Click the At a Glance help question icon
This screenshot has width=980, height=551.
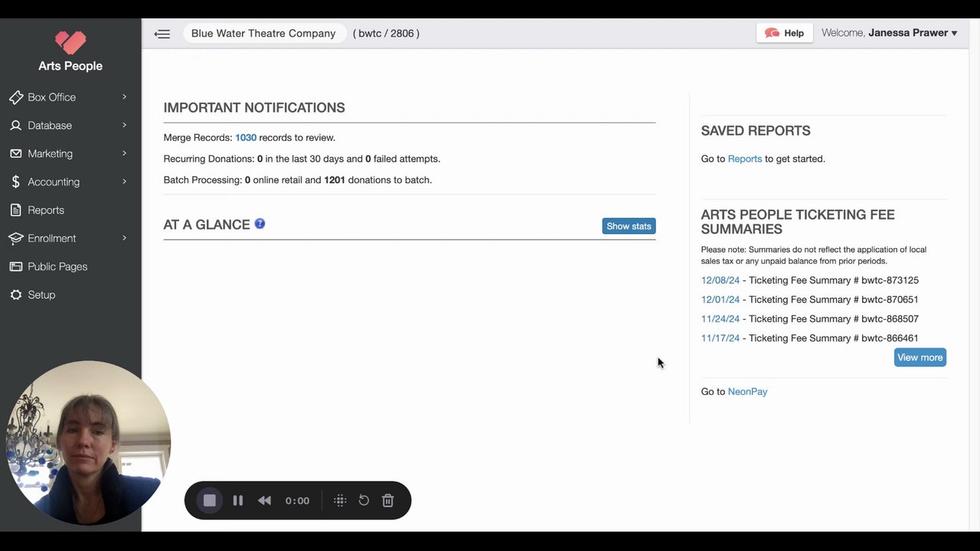pos(260,223)
